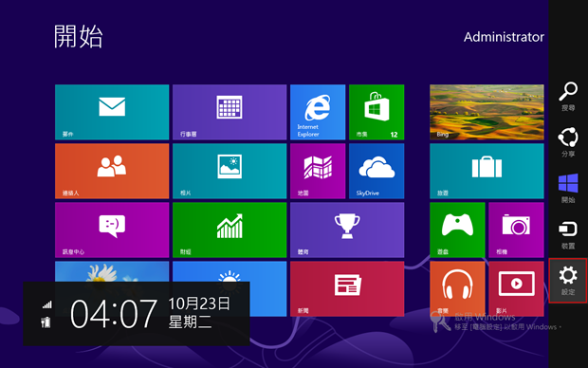
Task: Open the 訊息中心 Messaging tile
Action: pyautogui.click(x=112, y=230)
